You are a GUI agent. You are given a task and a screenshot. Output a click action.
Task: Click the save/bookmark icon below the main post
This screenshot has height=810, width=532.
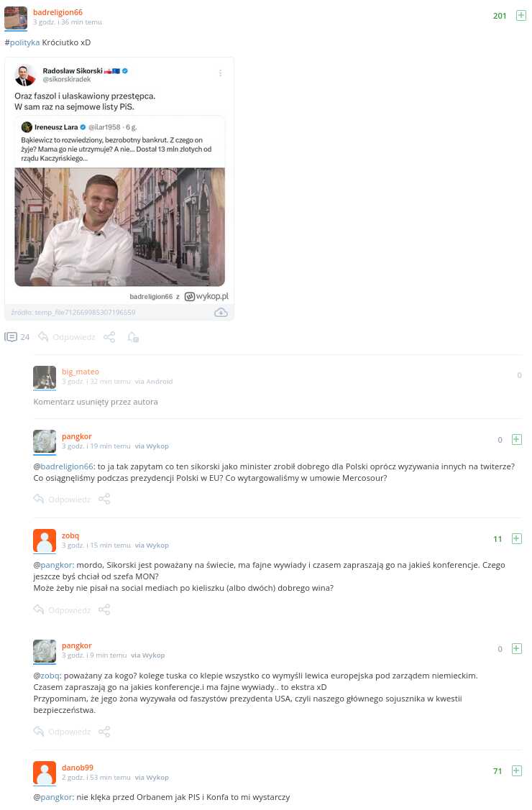tap(133, 337)
